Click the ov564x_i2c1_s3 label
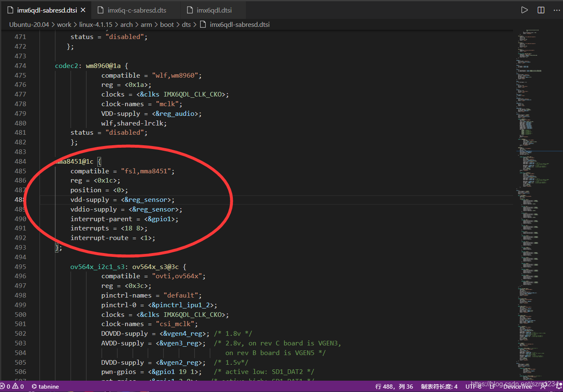563x392 pixels. [97, 267]
